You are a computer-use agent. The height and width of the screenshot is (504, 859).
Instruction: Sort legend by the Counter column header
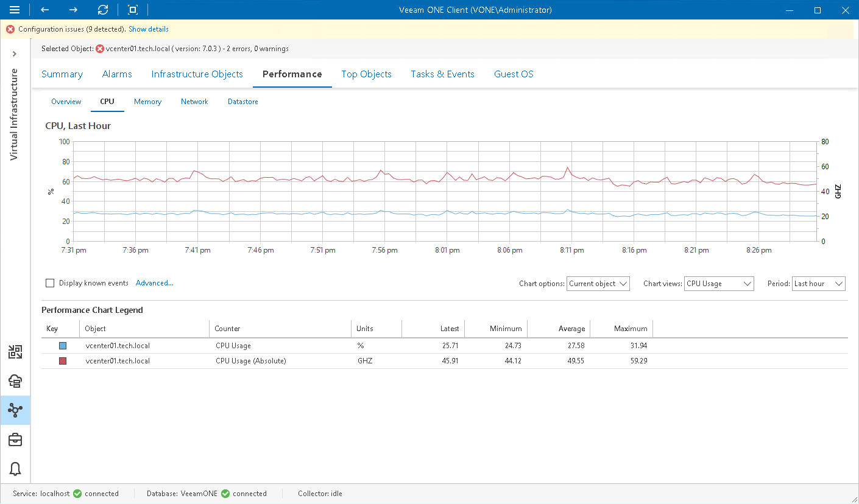(x=280, y=329)
